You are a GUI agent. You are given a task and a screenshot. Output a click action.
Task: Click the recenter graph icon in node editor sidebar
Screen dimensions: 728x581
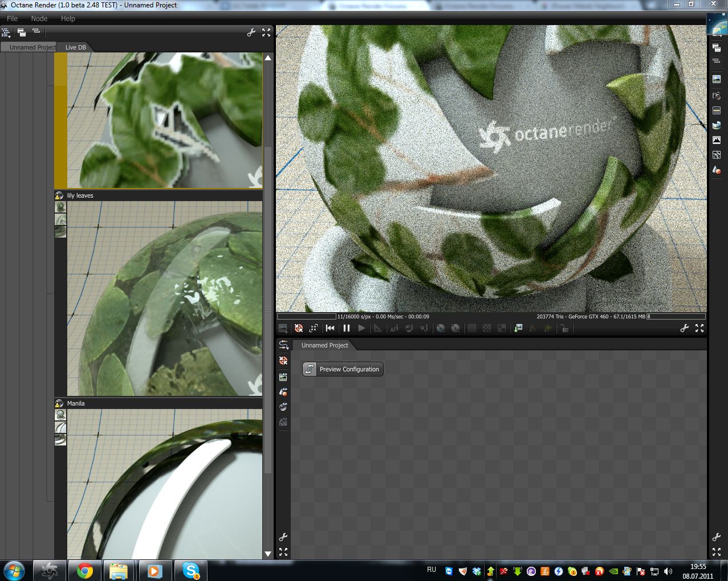[x=283, y=361]
